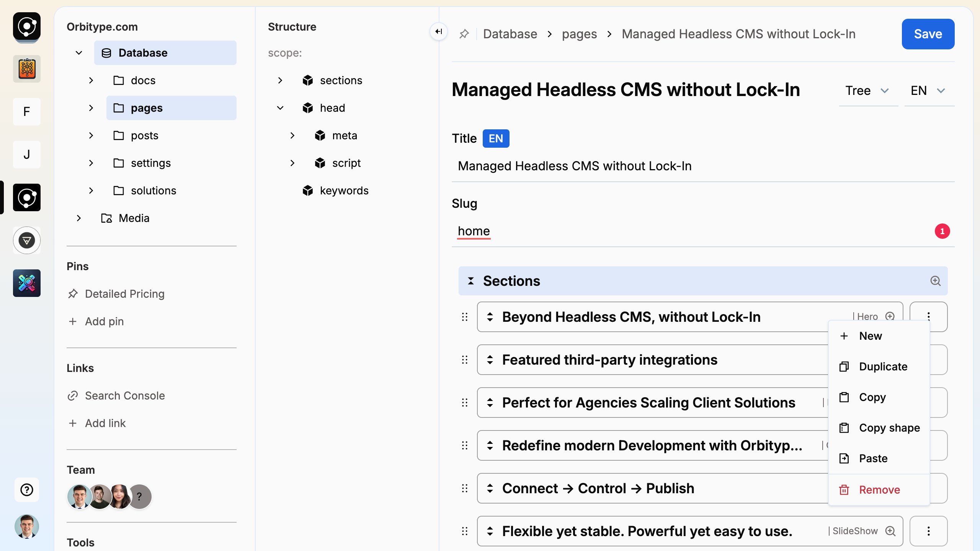The image size is (980, 551).
Task: Click the Slug field containing home
Action: 703,231
